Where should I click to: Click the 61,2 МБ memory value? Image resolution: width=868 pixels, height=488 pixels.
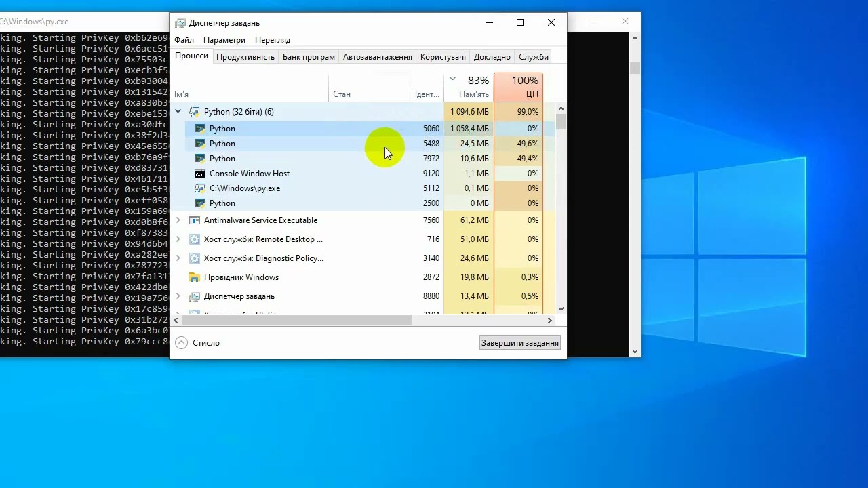474,220
